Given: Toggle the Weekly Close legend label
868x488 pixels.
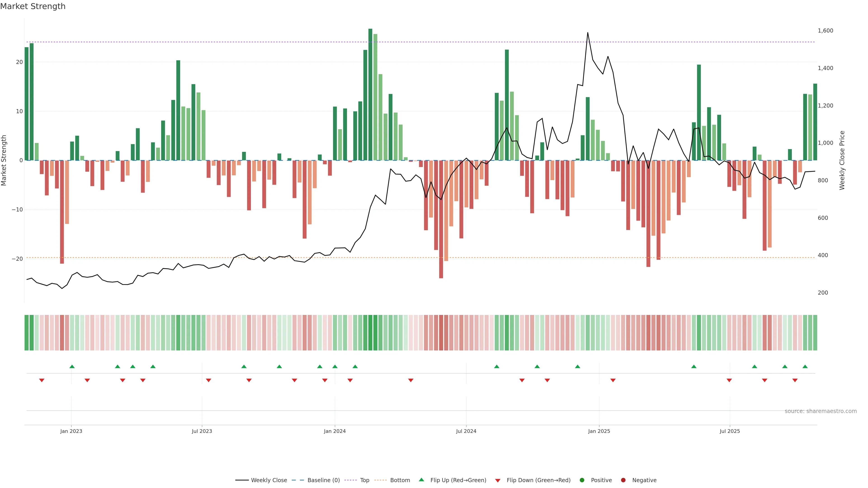Looking at the screenshot, I should point(269,480).
